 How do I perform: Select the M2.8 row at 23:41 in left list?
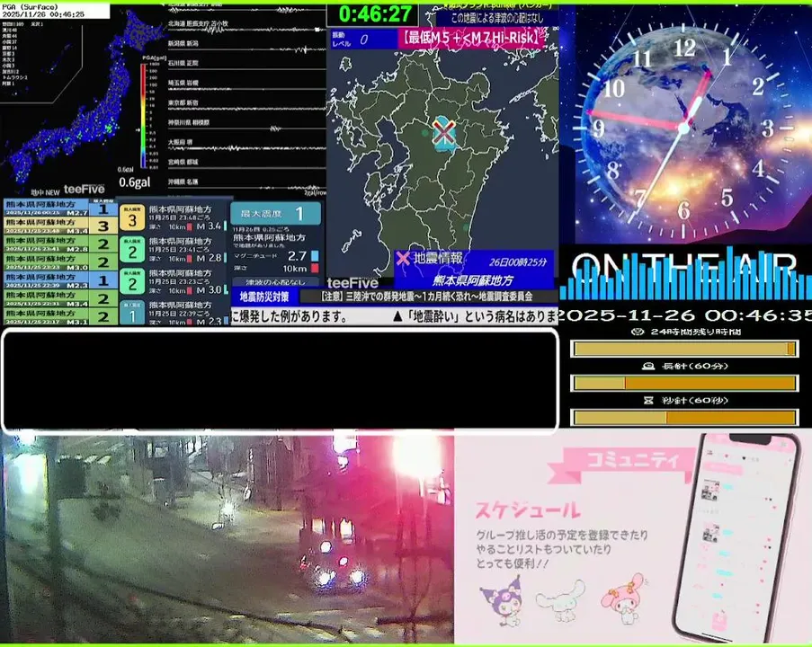click(x=60, y=244)
